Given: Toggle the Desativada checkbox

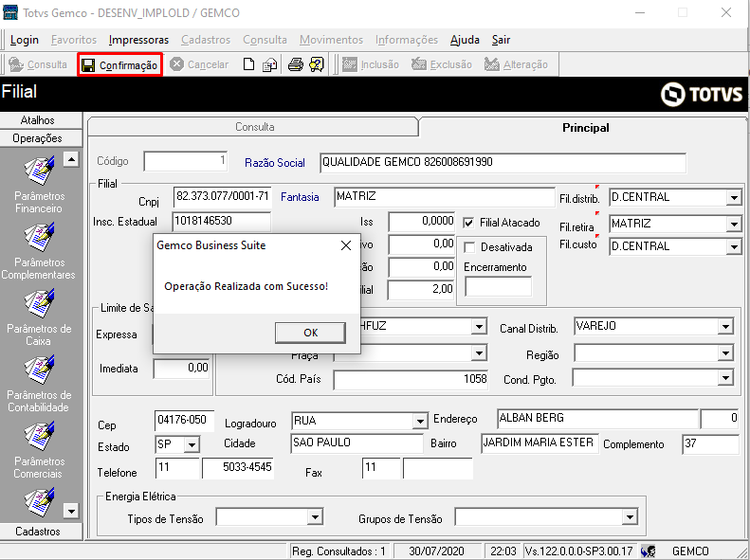Looking at the screenshot, I should [469, 247].
